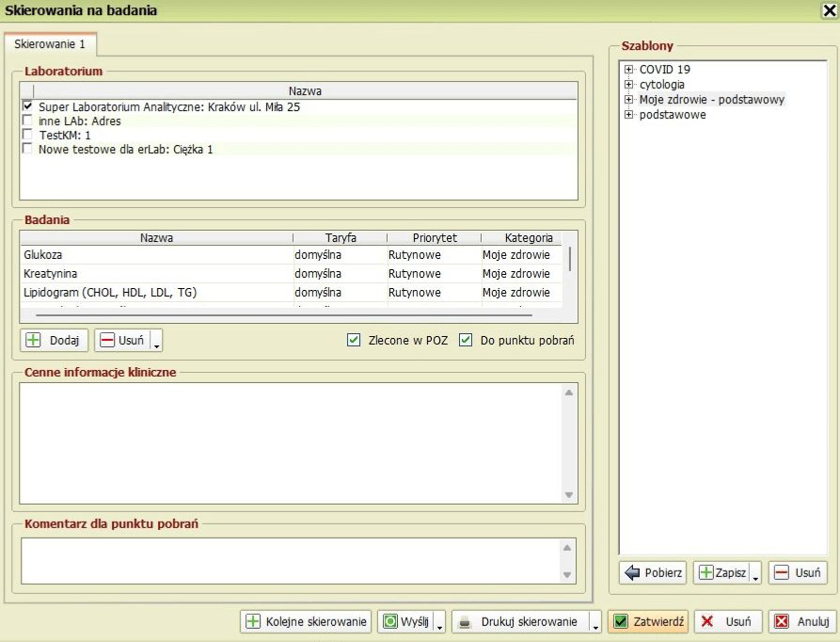Click Zapisz template button
840x642 pixels.
pyautogui.click(x=721, y=572)
